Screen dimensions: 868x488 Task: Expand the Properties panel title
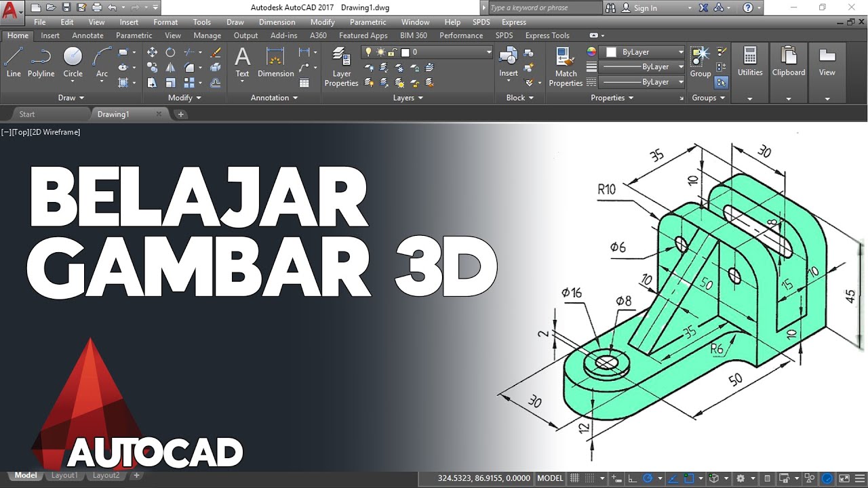(x=612, y=98)
